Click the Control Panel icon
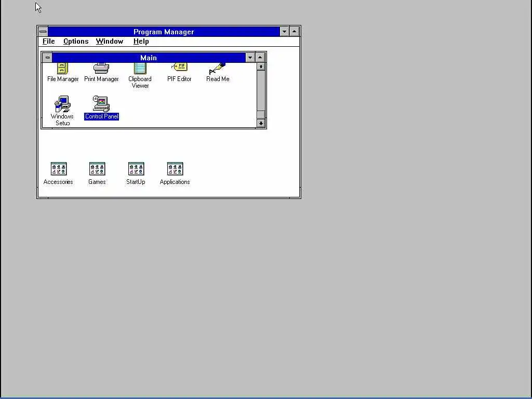532x399 pixels. pyautogui.click(x=101, y=108)
